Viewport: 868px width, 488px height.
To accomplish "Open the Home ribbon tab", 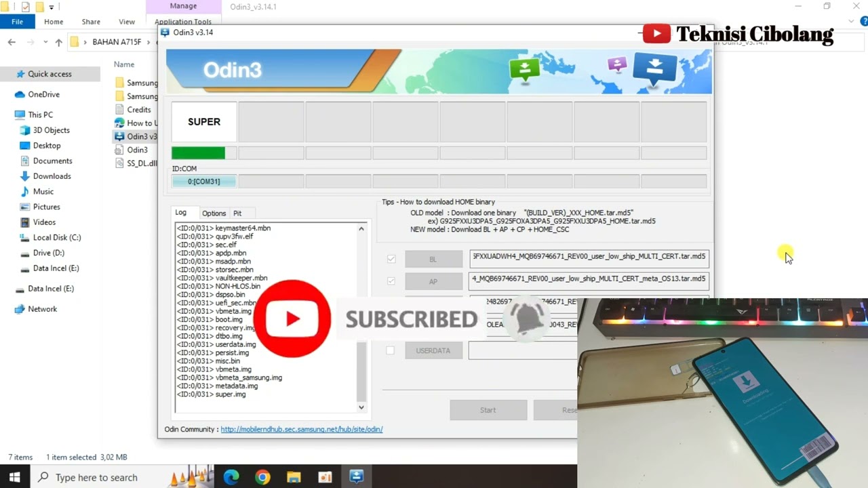I will point(54,22).
